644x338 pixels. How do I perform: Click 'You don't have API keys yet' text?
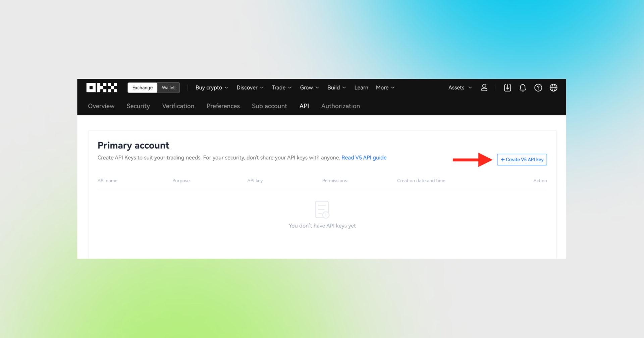322,226
